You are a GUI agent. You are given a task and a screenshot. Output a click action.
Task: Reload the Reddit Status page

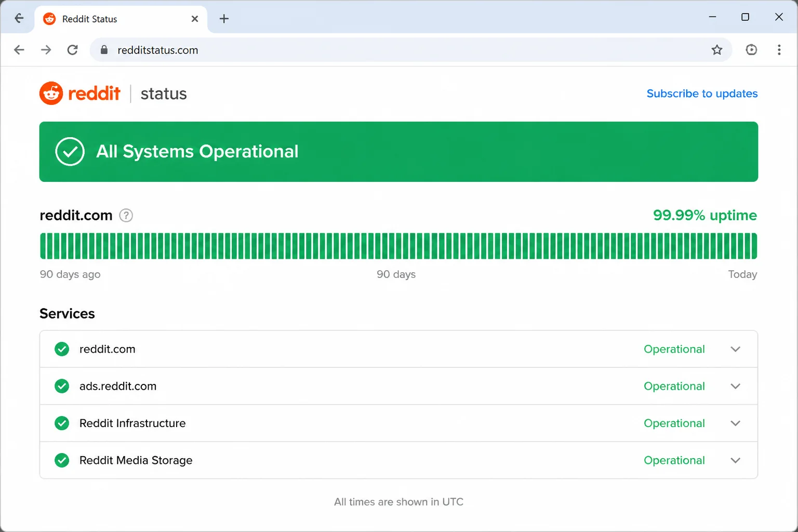73,50
